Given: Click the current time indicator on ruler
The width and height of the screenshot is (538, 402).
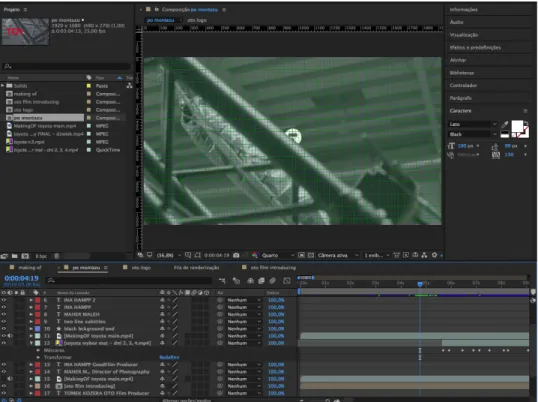Looking at the screenshot, I should 420,284.
